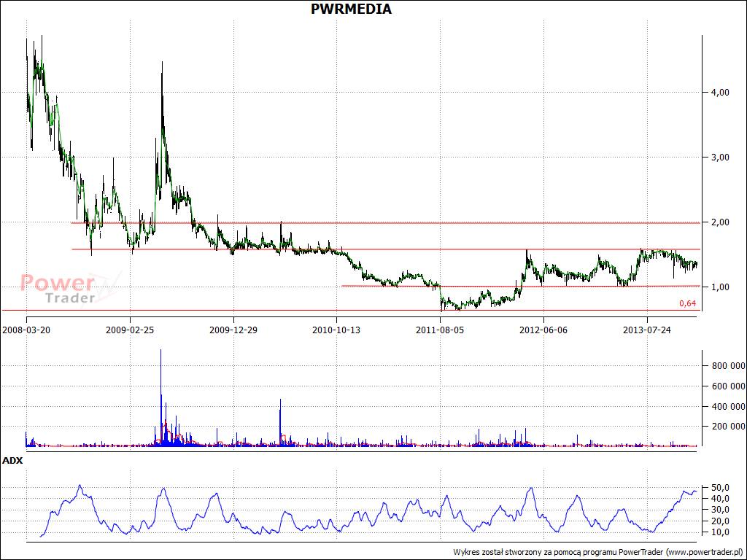Click the 10,0 ADX axis label
Image resolution: width=747 pixels, height=560 pixels.
pyautogui.click(x=720, y=532)
